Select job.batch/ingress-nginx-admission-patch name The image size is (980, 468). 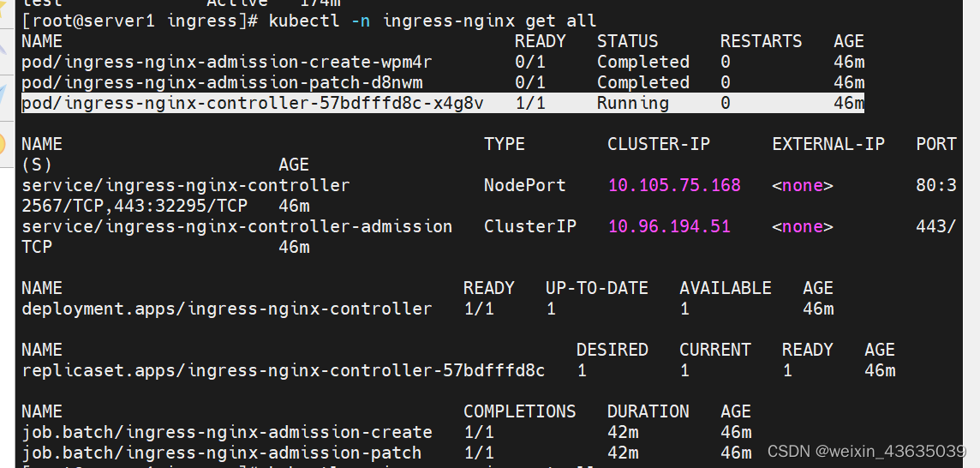[221, 453]
